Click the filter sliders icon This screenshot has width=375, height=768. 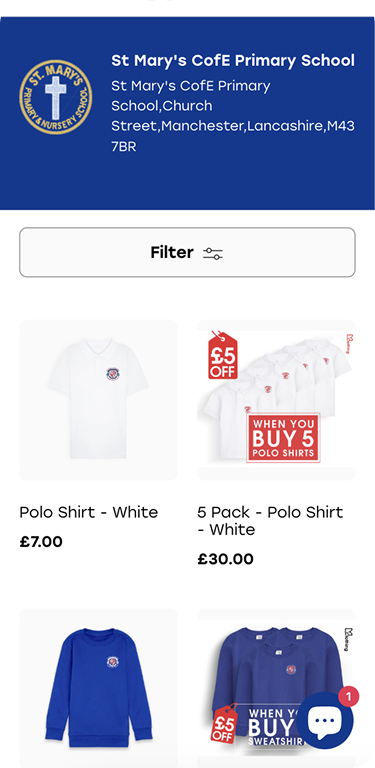click(212, 253)
